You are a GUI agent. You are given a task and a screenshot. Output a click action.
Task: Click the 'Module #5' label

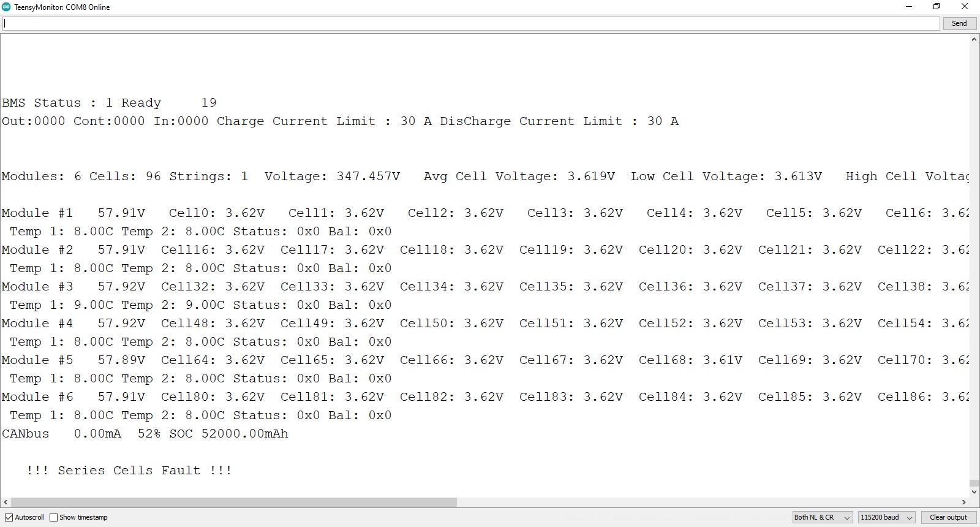click(x=37, y=360)
